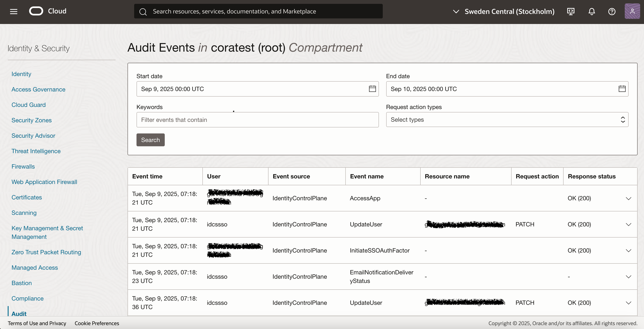The width and height of the screenshot is (644, 329).
Task: Open Security Zones
Action: tap(31, 120)
